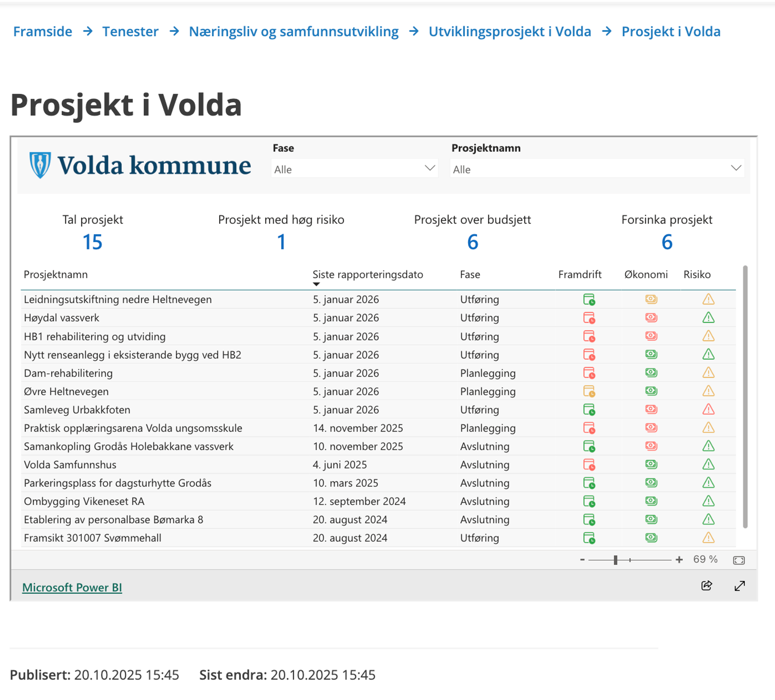The height and width of the screenshot is (700, 775).
Task: Click the red Framdrift icon for Høydal vassverk
Action: pyautogui.click(x=590, y=318)
